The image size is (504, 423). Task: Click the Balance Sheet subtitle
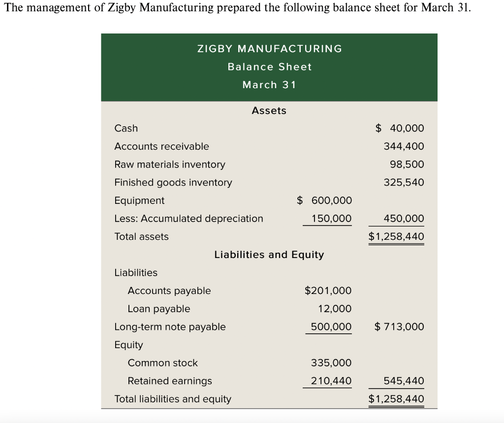(x=269, y=67)
